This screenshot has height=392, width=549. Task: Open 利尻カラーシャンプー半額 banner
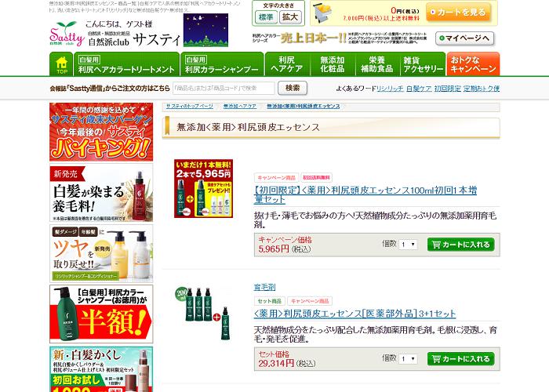101,314
